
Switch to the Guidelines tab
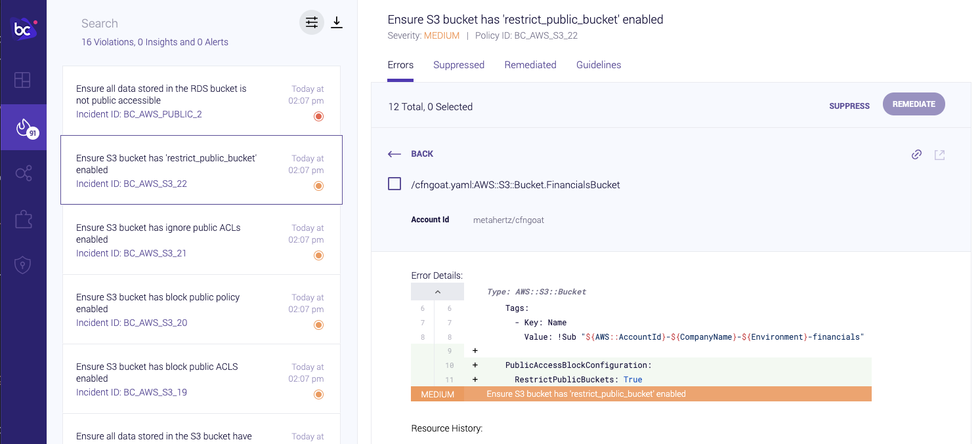pyautogui.click(x=599, y=65)
